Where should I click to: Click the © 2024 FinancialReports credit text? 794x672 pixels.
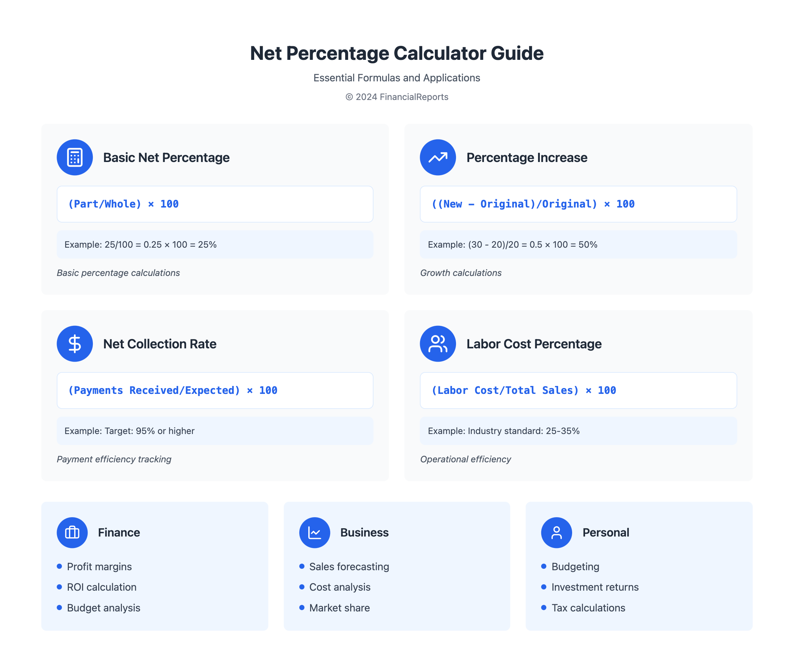[x=396, y=97]
